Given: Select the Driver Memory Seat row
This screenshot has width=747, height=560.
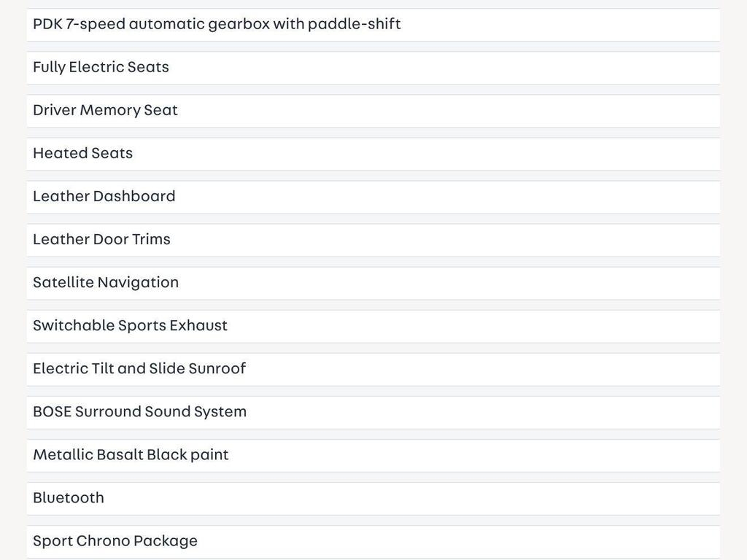Looking at the screenshot, I should coord(373,111).
